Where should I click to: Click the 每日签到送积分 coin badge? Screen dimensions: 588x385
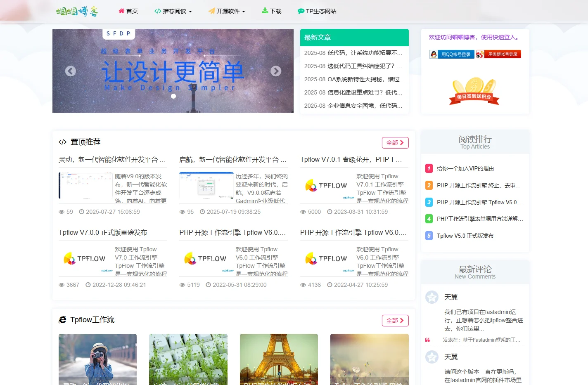pyautogui.click(x=474, y=91)
